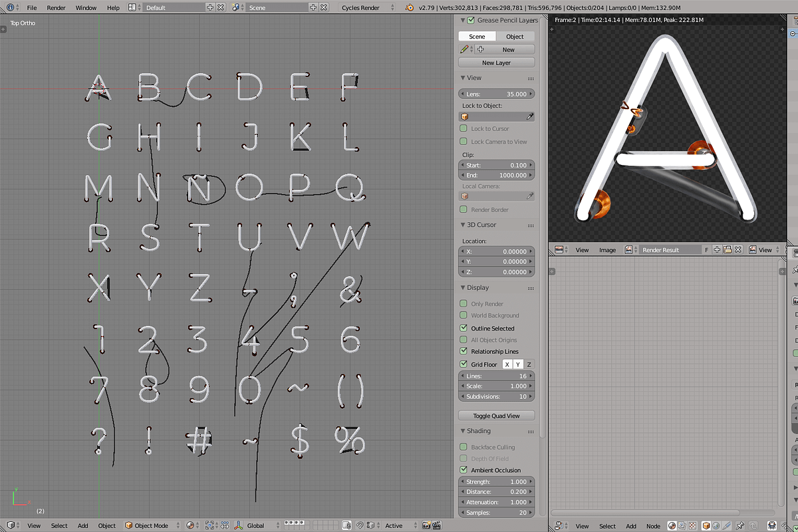This screenshot has height=532, width=798.
Task: Click the Toggle Quad View button
Action: click(x=497, y=416)
